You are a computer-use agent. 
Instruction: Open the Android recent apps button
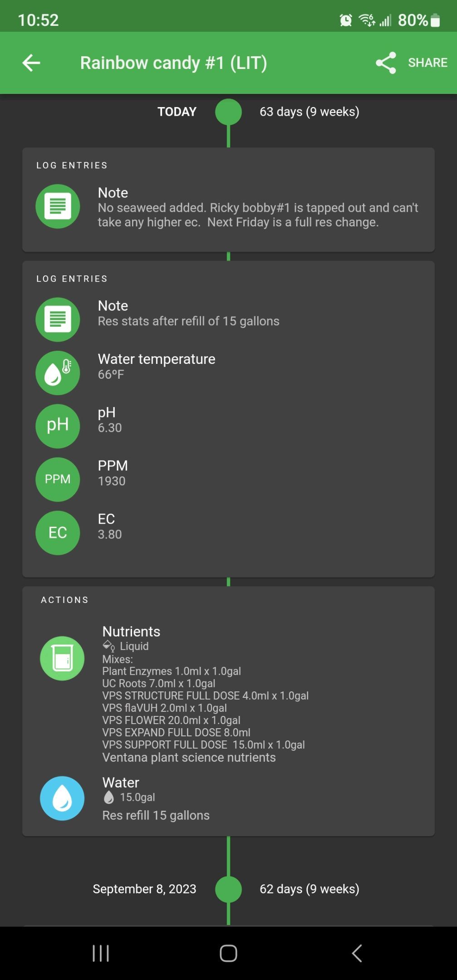(100, 953)
